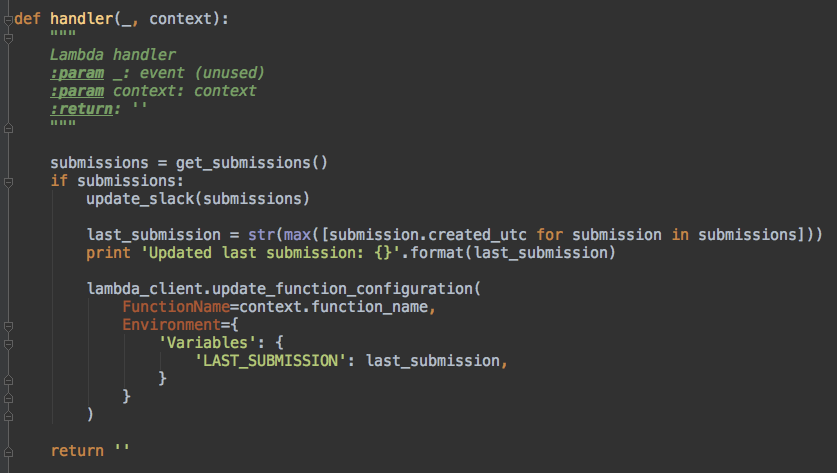This screenshot has width=837, height=473.
Task: Place cursor on the handler function name
Action: (82, 19)
